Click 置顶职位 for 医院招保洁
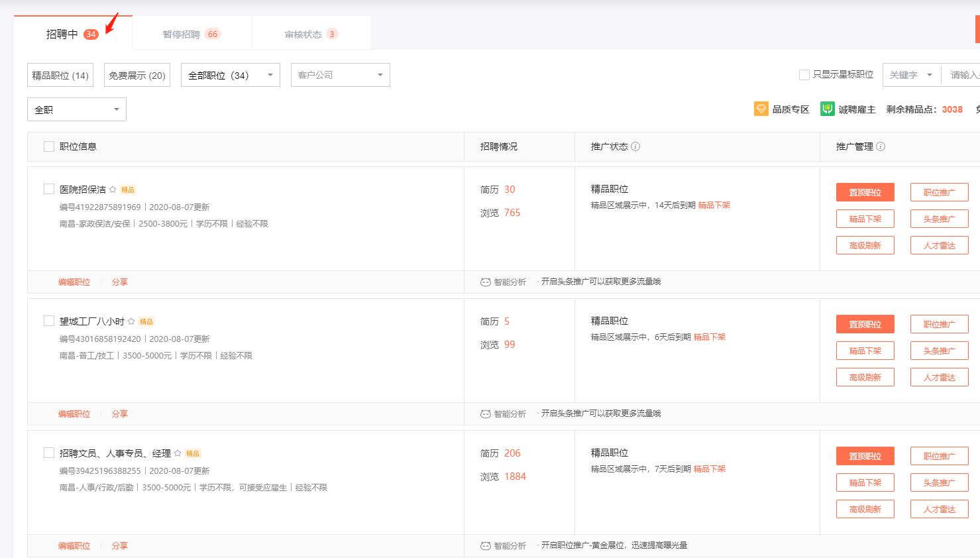980x558 pixels. tap(865, 192)
